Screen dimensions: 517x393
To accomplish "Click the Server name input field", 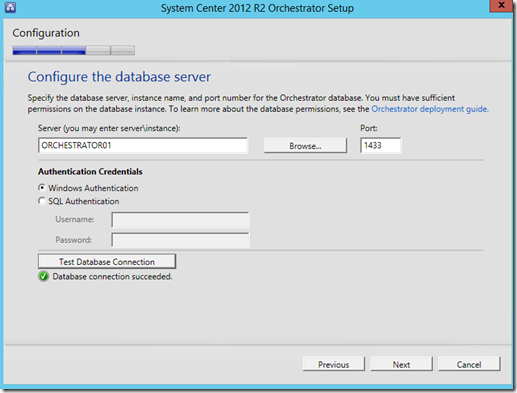I will [143, 145].
